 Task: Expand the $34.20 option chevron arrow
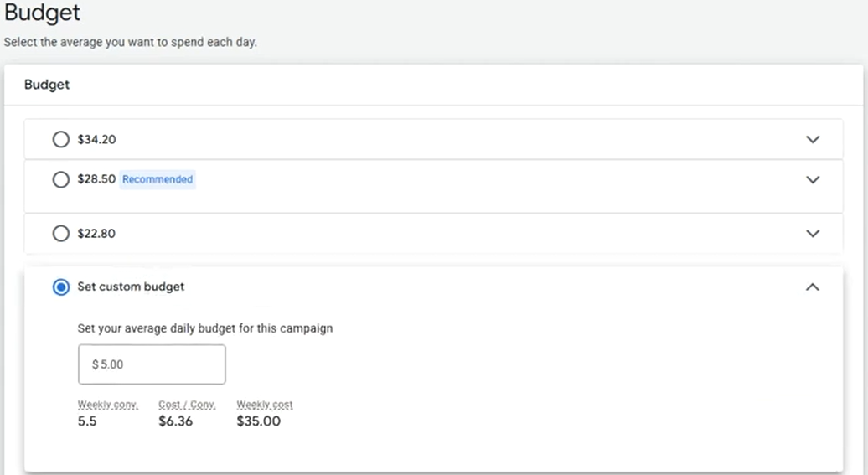pos(812,140)
